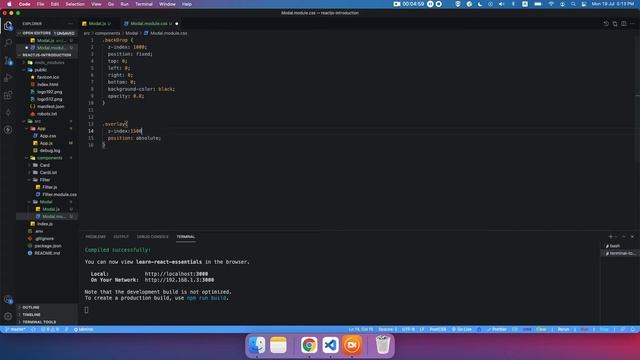
Task: Open the Terminal menu
Action: click(144, 4)
